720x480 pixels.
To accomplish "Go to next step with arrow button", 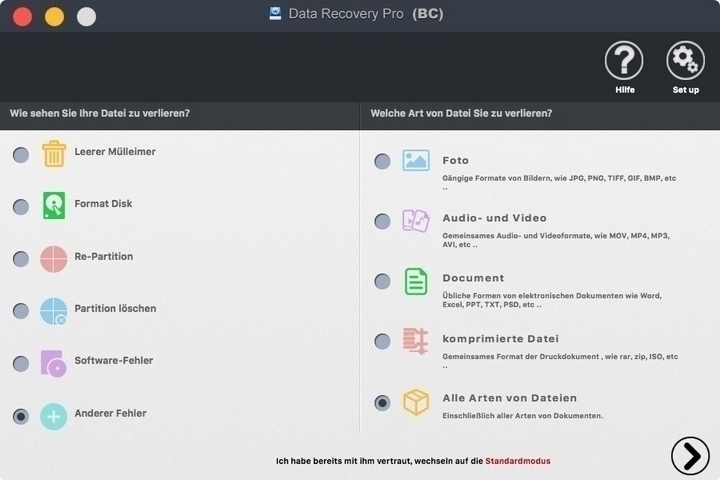I will pyautogui.click(x=690, y=456).
